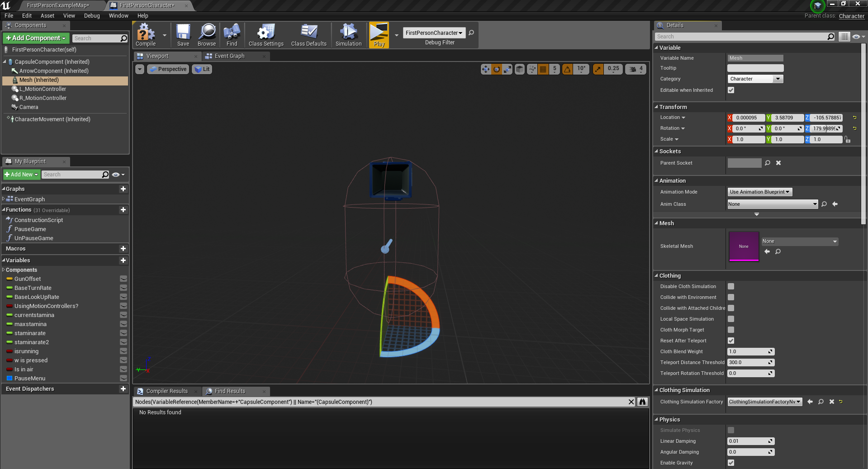Enable Disable Cloth Simulation checkbox
The height and width of the screenshot is (469, 868).
731,287
